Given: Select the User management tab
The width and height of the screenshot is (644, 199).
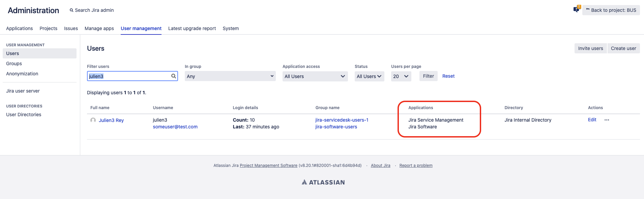Looking at the screenshot, I should 141,28.
